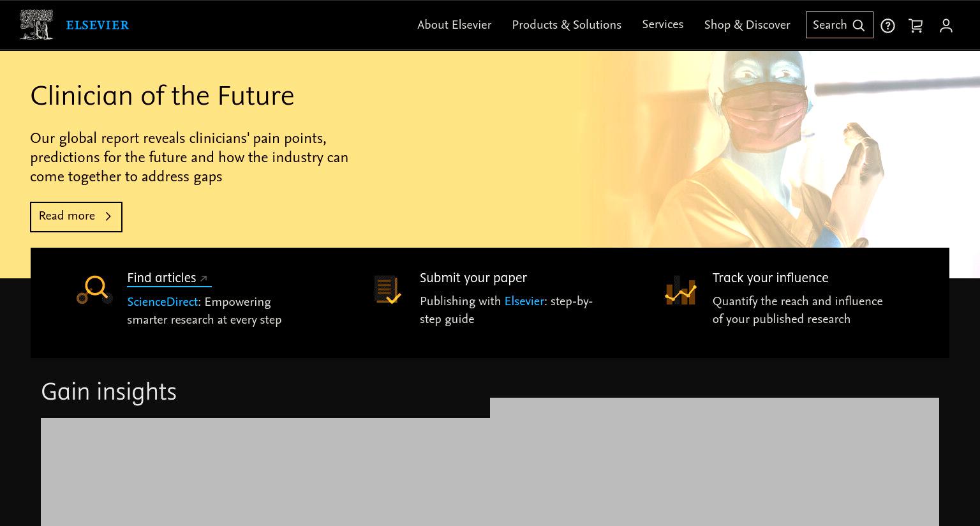Click the Gain insights heading
This screenshot has width=980, height=526.
click(108, 392)
